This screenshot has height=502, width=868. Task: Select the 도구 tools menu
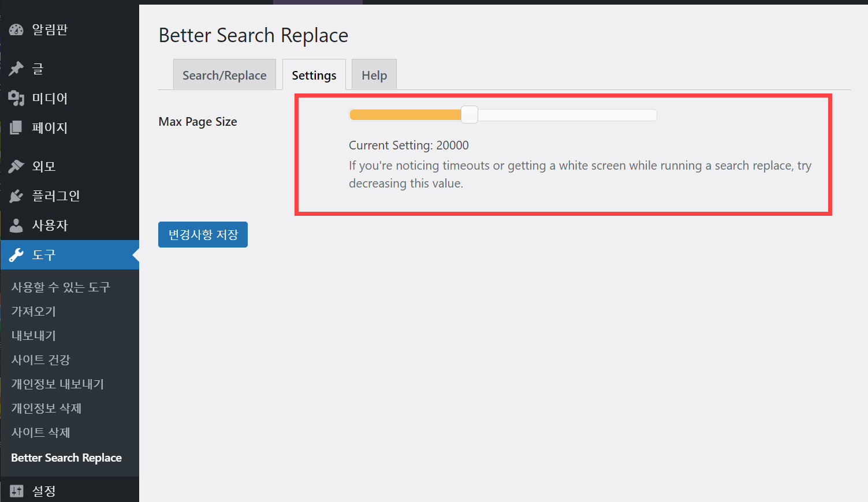pyautogui.click(x=69, y=254)
